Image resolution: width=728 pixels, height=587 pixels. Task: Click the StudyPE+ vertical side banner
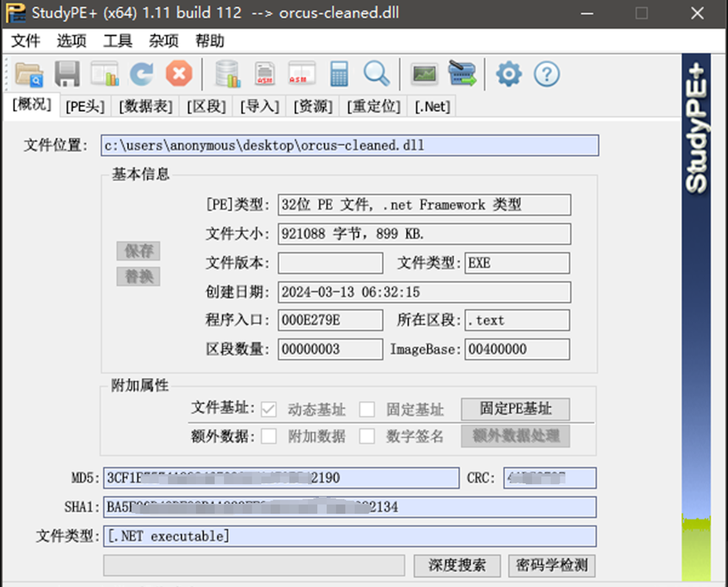696,317
